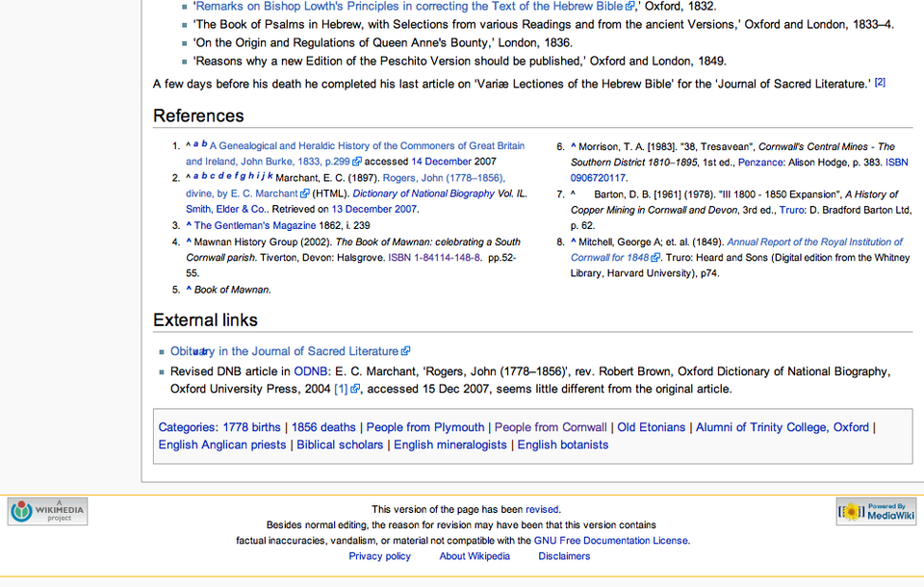This screenshot has width=924, height=587.
Task: Open the Truro link in reference 7
Action: click(792, 210)
